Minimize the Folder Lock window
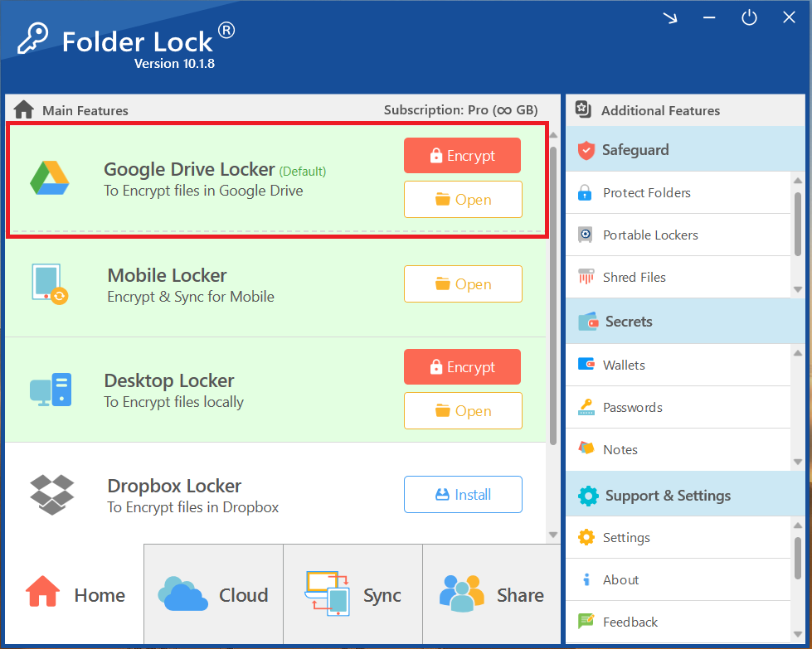 tap(709, 18)
